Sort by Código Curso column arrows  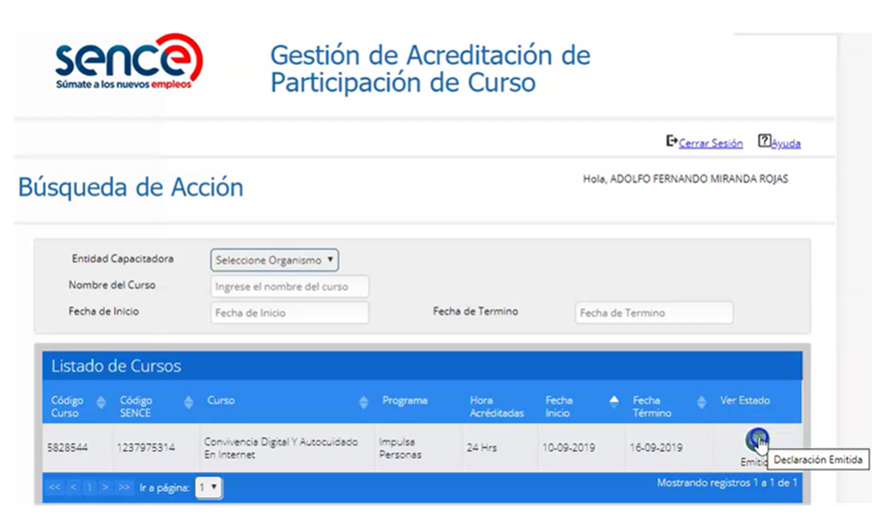100,402
